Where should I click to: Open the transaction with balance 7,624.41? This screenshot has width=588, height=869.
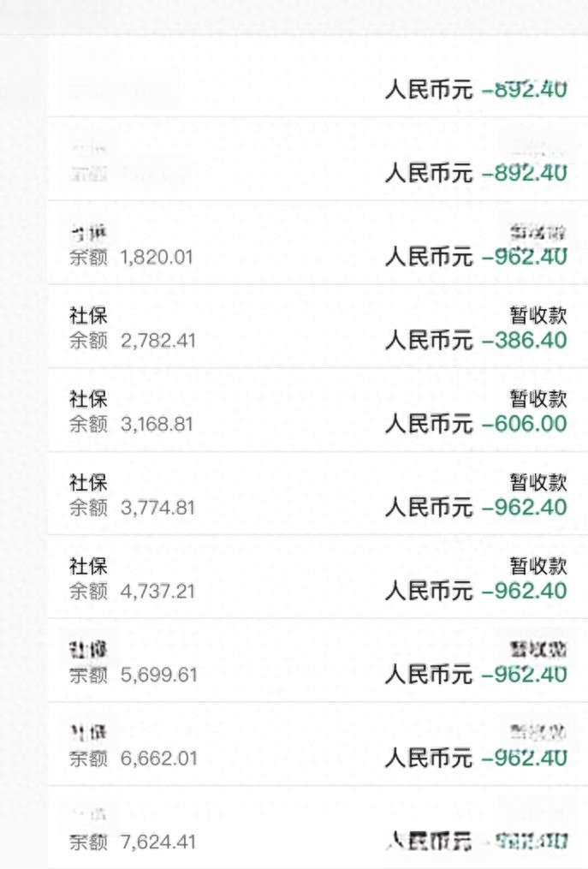(318, 827)
